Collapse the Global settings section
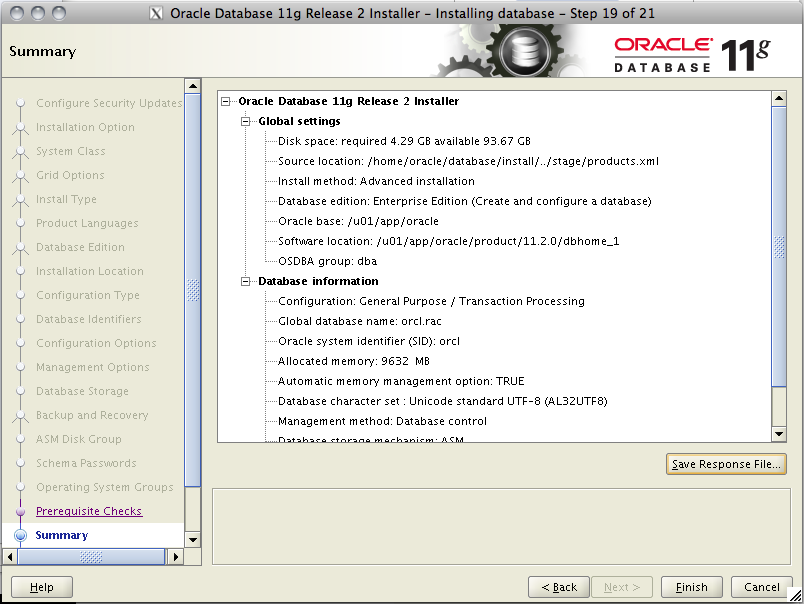This screenshot has width=804, height=604. pos(244,121)
